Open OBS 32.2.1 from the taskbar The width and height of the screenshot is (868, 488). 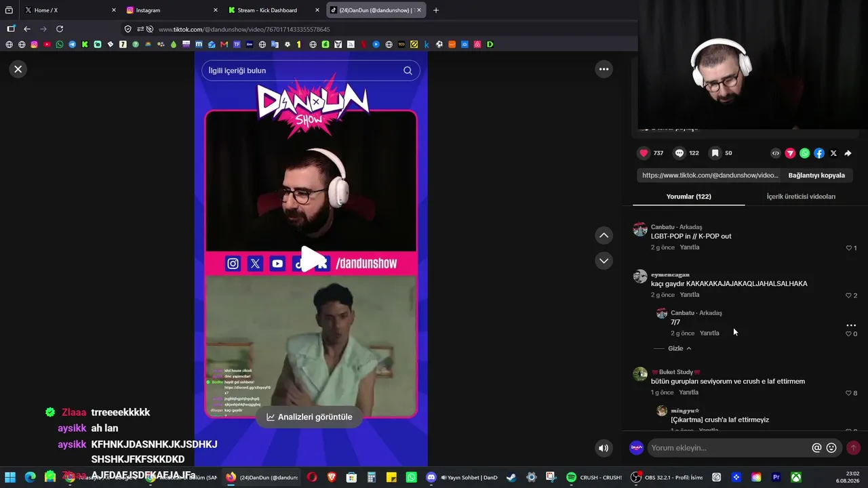tap(667, 477)
